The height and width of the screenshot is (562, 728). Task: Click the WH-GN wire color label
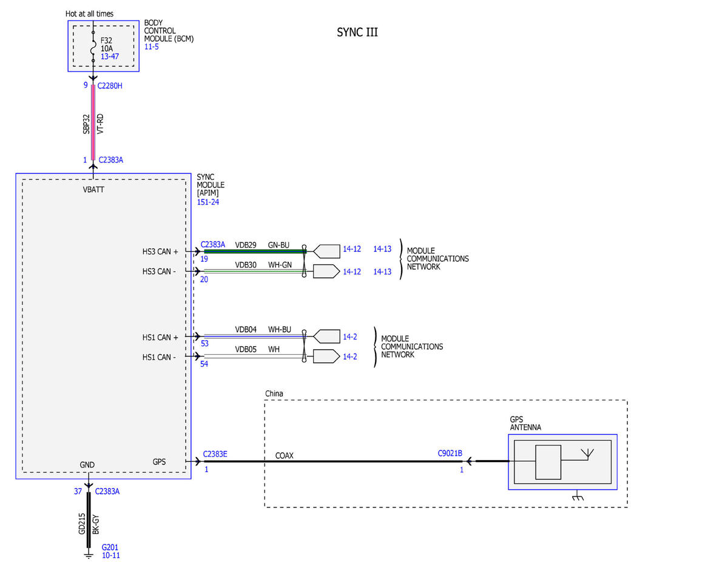pyautogui.click(x=280, y=264)
